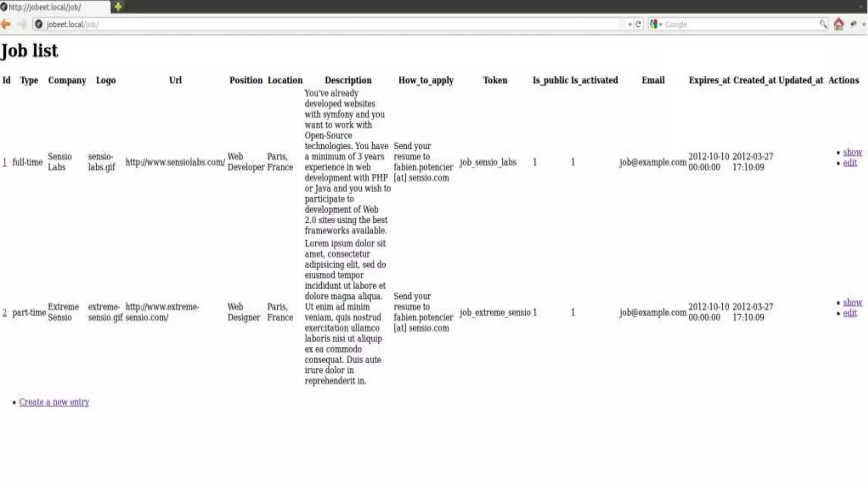Open the URL history dropdown arrow
The image size is (868, 488).
tap(630, 25)
